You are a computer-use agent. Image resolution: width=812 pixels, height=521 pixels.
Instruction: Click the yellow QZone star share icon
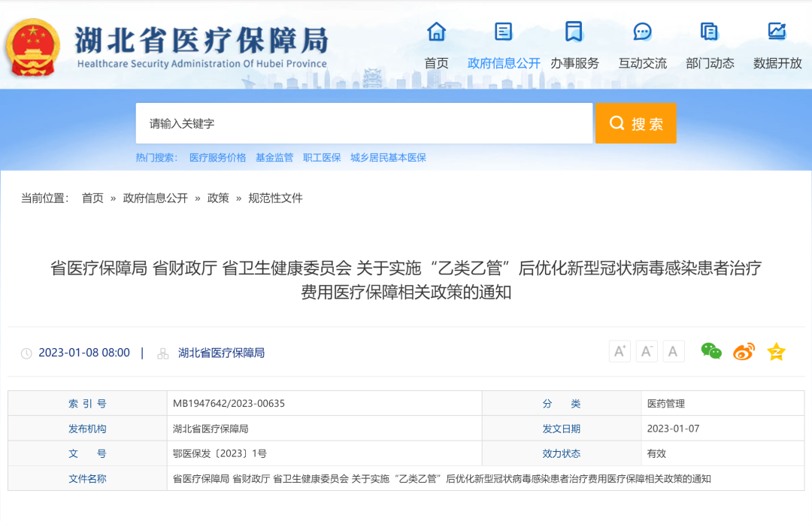coord(775,351)
